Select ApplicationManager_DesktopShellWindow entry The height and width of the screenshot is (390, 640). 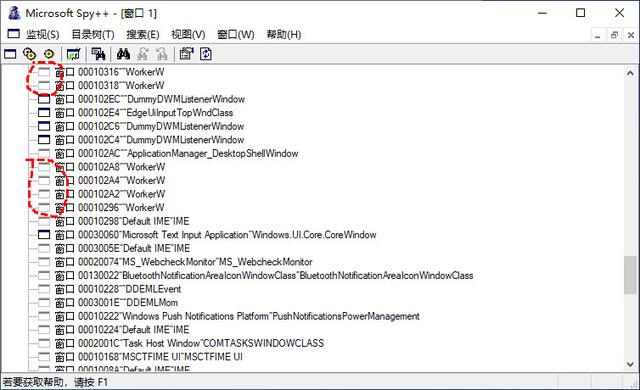coord(188,153)
